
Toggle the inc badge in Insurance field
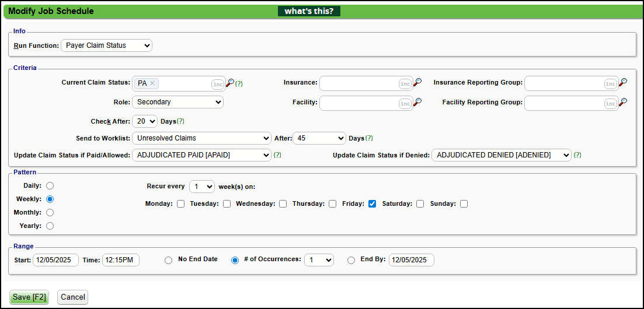[x=405, y=84]
